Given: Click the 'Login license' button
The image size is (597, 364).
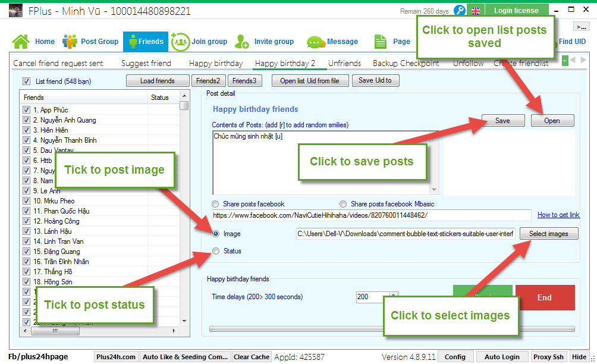Looking at the screenshot, I should point(516,11).
